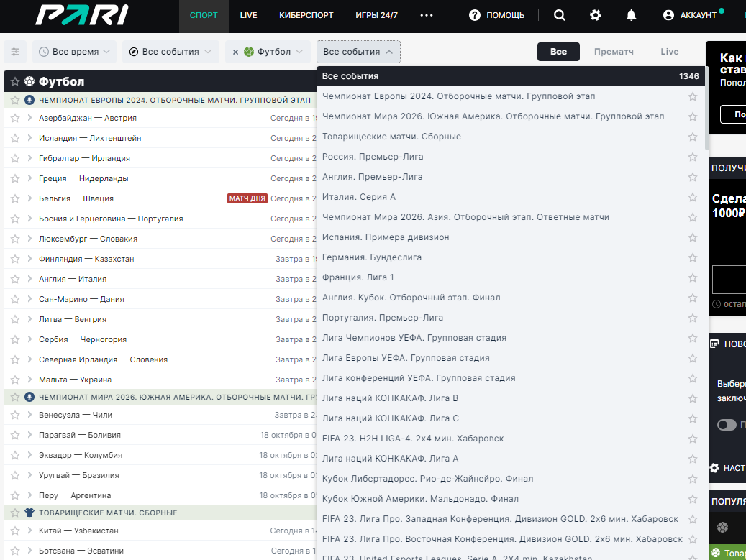Select Все события 1346 in dropdown
746x560 pixels.
[511, 76]
